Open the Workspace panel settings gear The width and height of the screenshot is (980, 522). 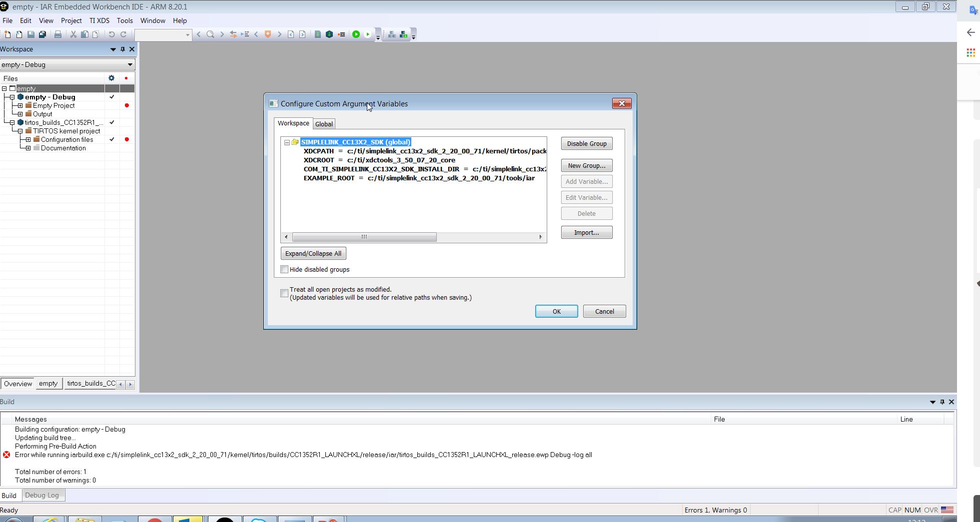(111, 78)
